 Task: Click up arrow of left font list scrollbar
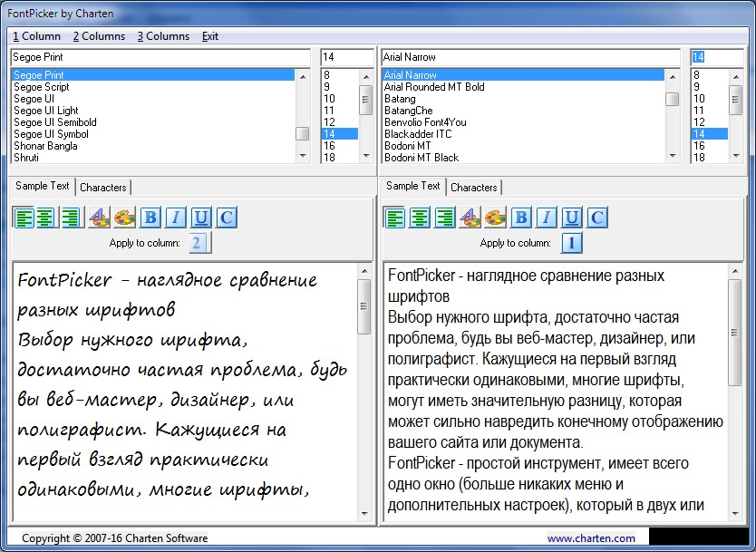click(303, 76)
